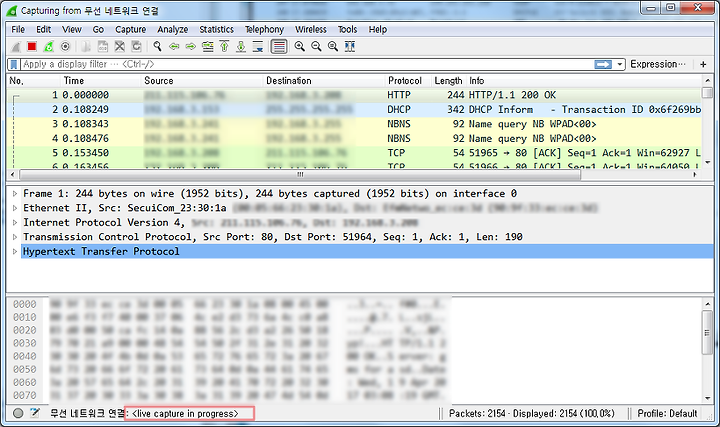The image size is (720, 427).
Task: Click the start capture shark fin icon
Action: pyautogui.click(x=16, y=46)
